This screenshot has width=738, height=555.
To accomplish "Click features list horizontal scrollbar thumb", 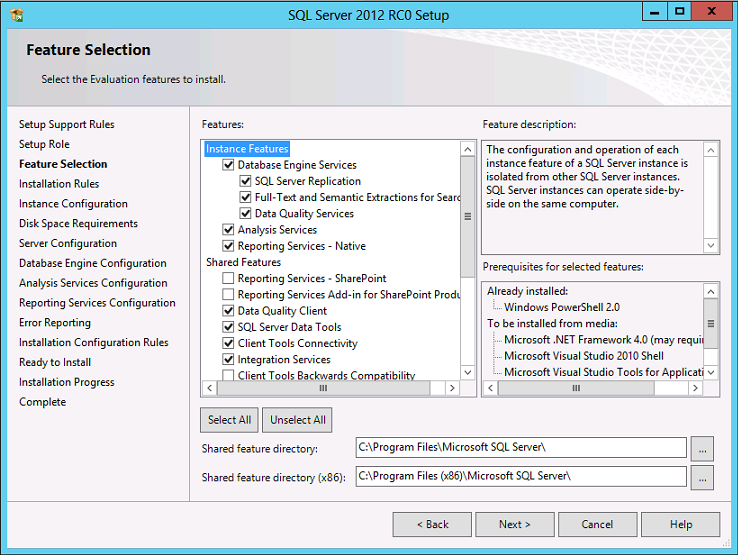I will coord(323,388).
